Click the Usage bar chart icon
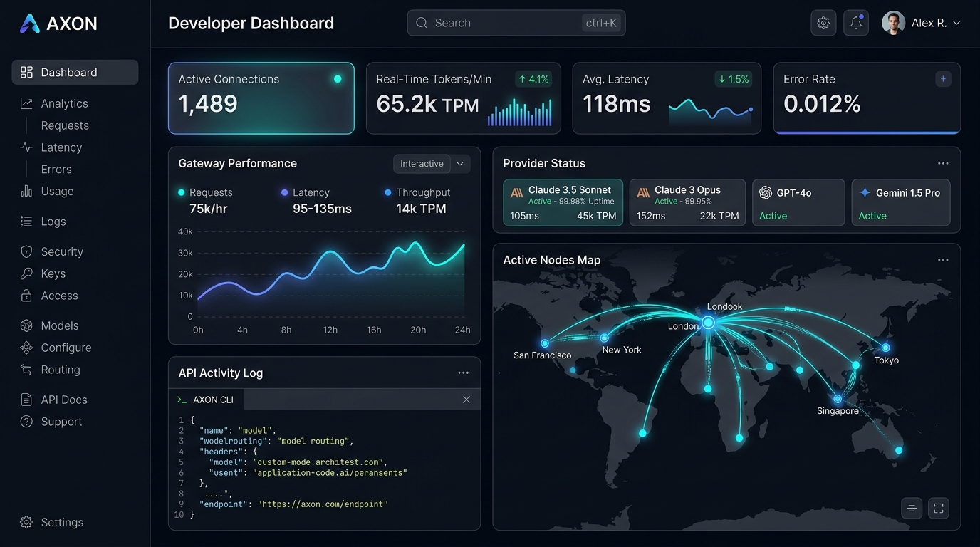The height and width of the screenshot is (547, 980). click(26, 191)
